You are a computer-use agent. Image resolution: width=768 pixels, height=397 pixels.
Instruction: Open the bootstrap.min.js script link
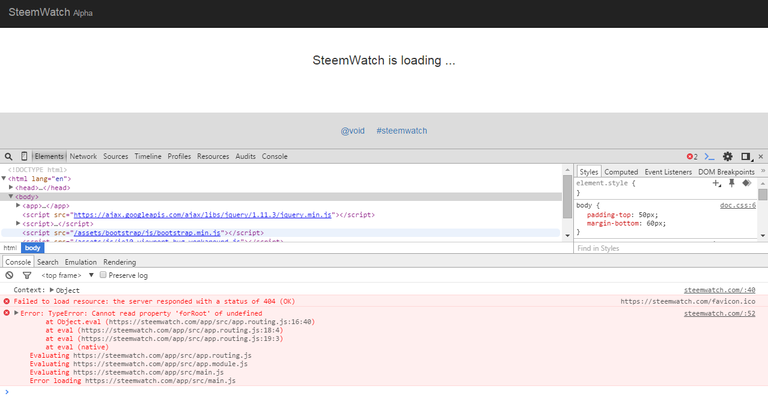point(148,233)
